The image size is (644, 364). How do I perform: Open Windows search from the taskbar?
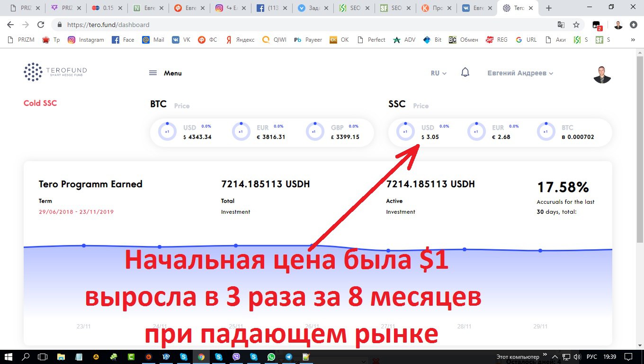pos(26,357)
